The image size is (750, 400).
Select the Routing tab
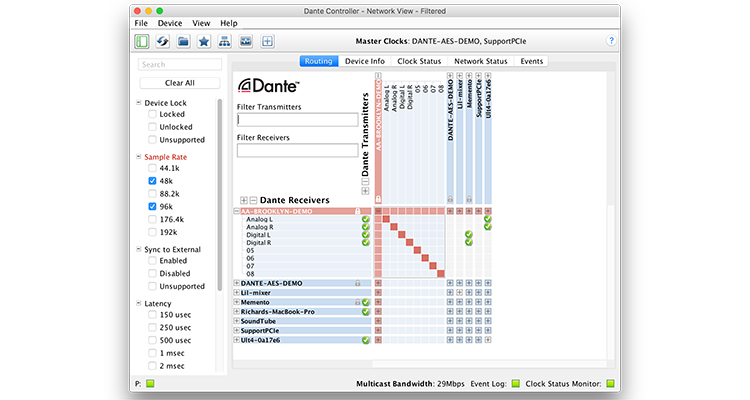coord(319,61)
